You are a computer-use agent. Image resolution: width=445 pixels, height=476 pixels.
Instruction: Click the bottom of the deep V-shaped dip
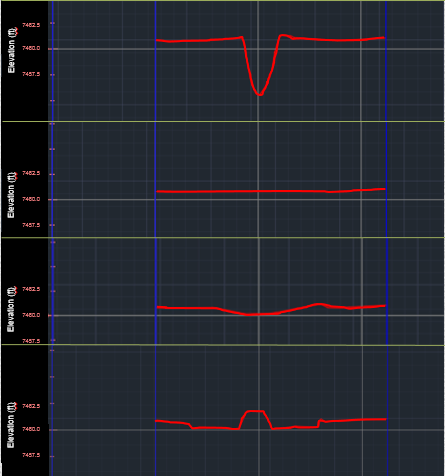tap(260, 94)
